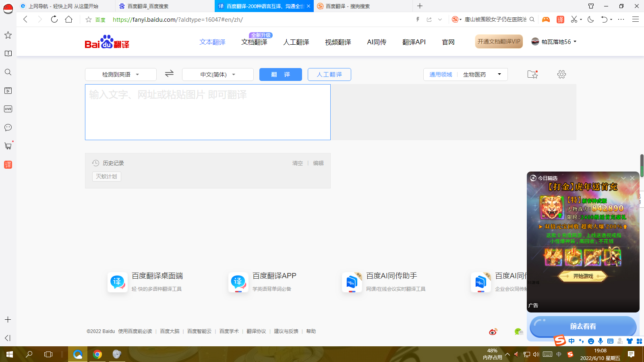
Task: Click the Baidu 翻译 logo
Action: click(x=107, y=42)
